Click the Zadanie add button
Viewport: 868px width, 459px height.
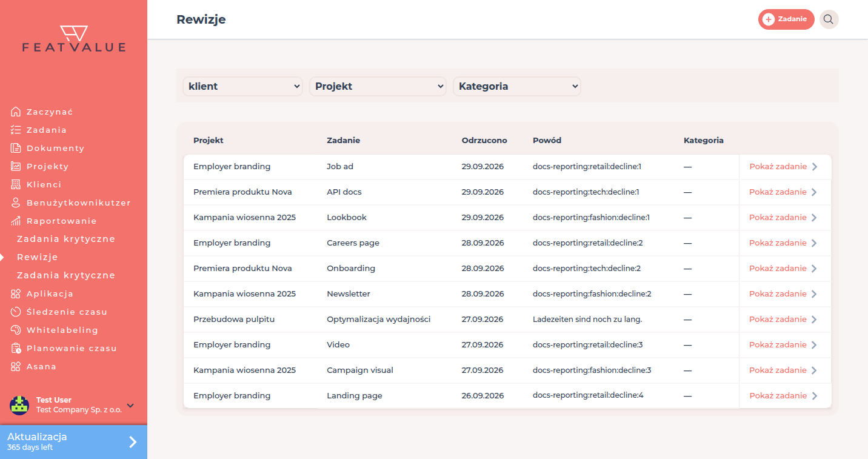pyautogui.click(x=786, y=19)
